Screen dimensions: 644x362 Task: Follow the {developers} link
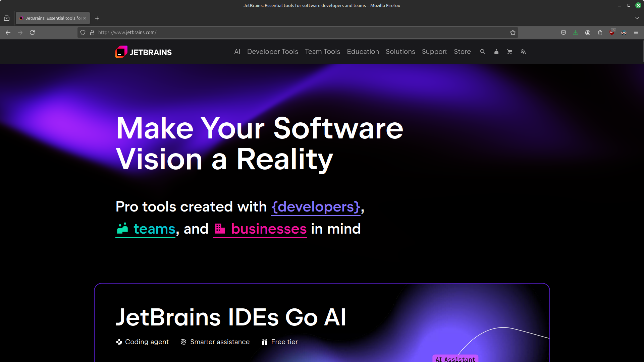[x=316, y=207]
